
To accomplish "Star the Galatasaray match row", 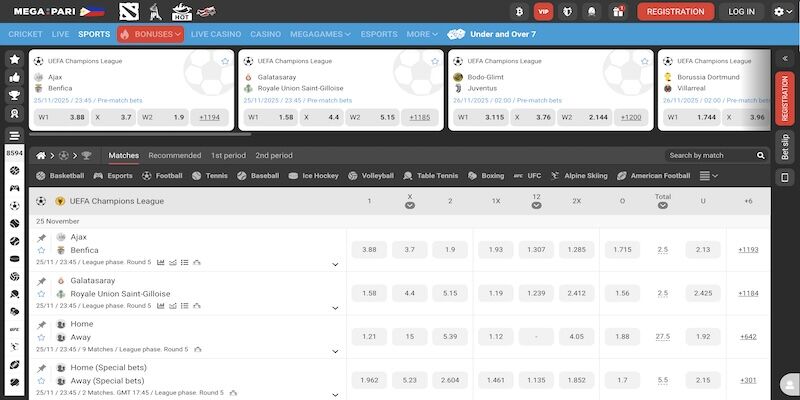I will pyautogui.click(x=41, y=294).
